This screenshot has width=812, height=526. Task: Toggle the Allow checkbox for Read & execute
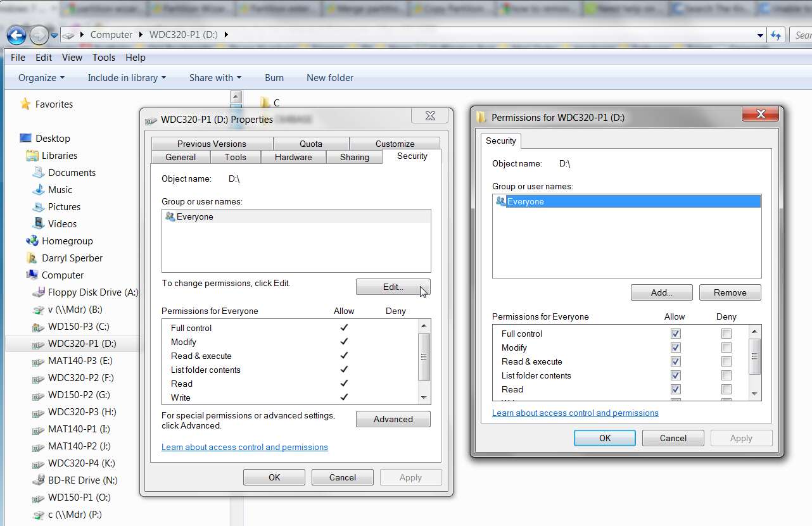point(676,361)
